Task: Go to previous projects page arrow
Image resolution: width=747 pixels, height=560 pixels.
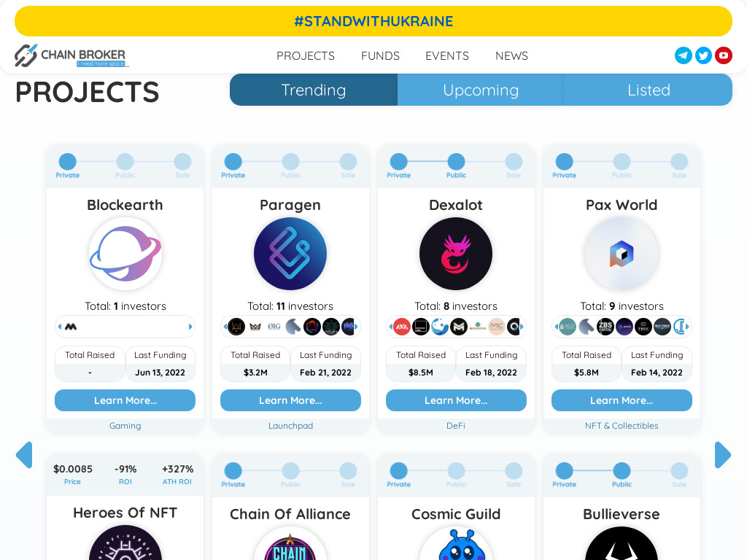Action: point(24,455)
